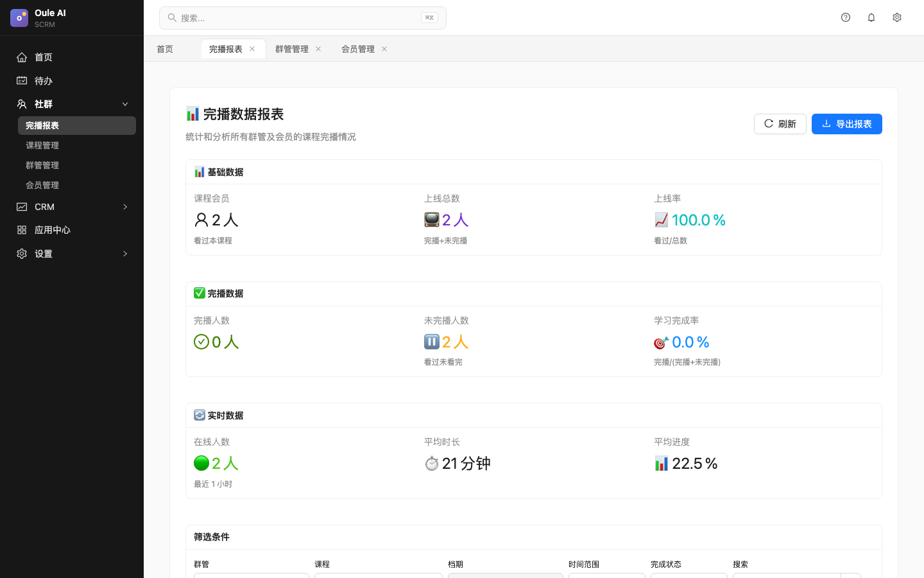Click the search magnifier icon
This screenshot has height=578, width=924.
point(172,18)
